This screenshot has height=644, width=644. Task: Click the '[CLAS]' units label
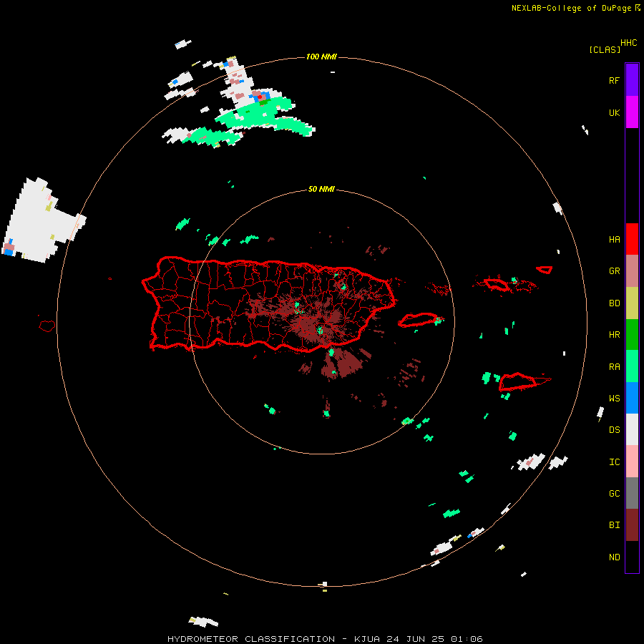605,50
